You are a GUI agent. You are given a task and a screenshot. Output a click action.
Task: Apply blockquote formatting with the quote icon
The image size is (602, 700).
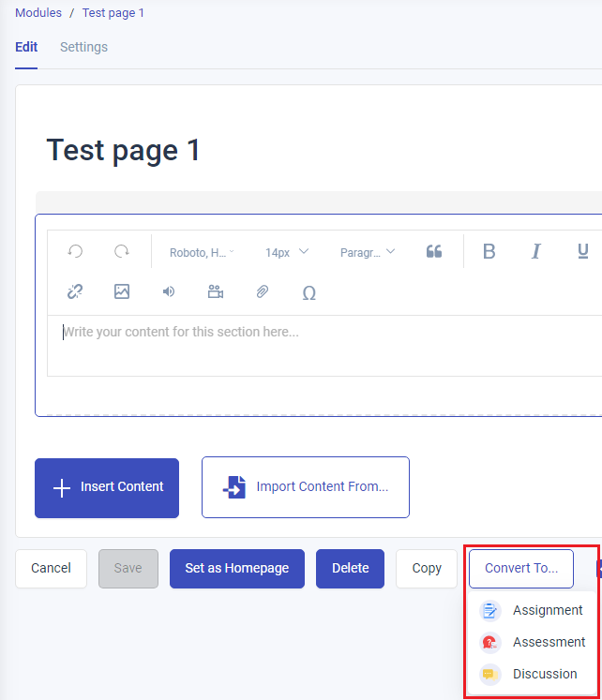[433, 251]
